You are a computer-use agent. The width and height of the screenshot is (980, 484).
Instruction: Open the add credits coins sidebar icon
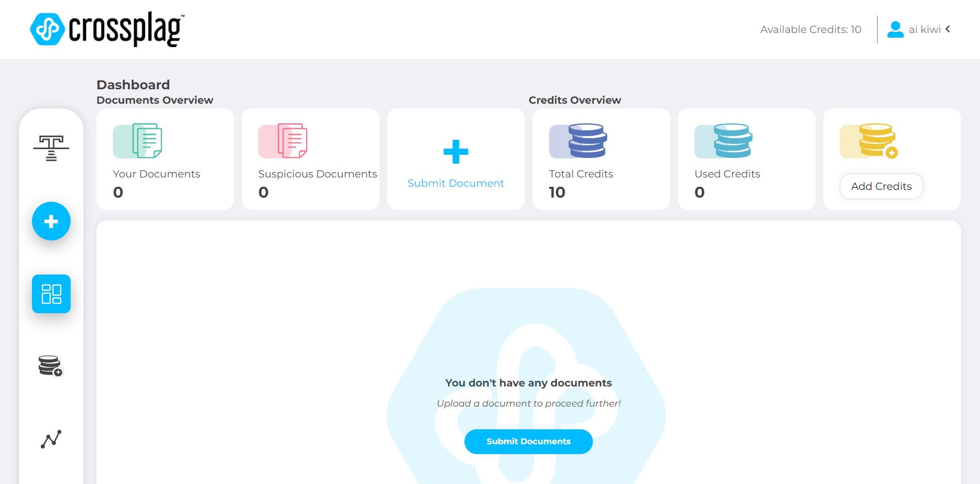point(51,366)
